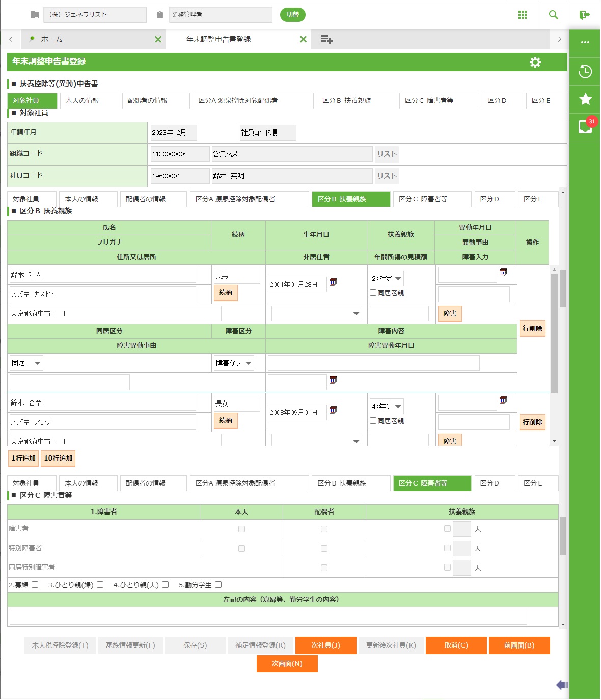Open the 同居 living arrangement dropdown
Image resolution: width=601 pixels, height=700 pixels.
26,363
